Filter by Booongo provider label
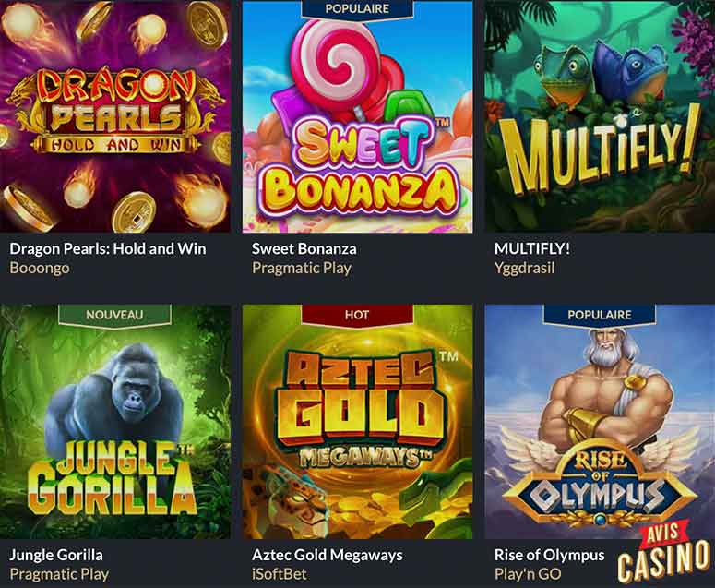Viewport: 715px width, 588px height. point(40,268)
